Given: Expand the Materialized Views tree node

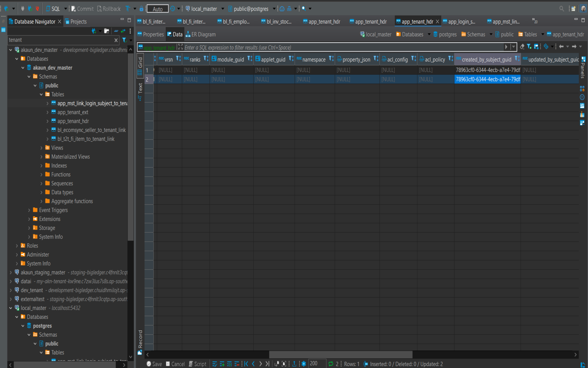Looking at the screenshot, I should (x=41, y=157).
